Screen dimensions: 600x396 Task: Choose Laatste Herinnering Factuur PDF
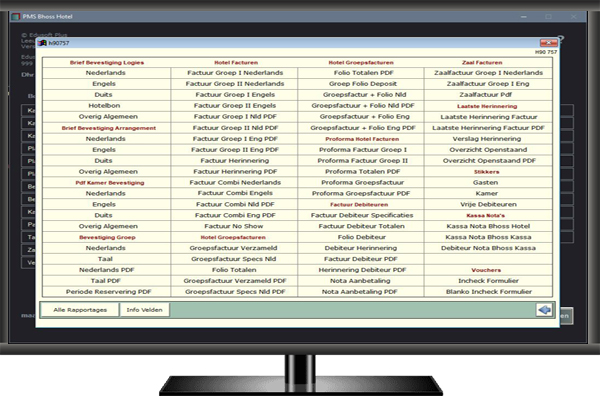488,128
